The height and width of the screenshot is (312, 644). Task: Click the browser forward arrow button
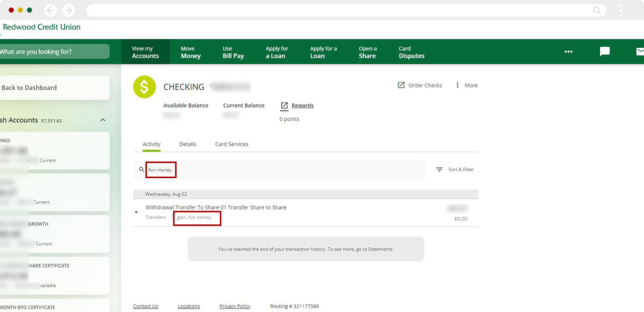click(68, 11)
